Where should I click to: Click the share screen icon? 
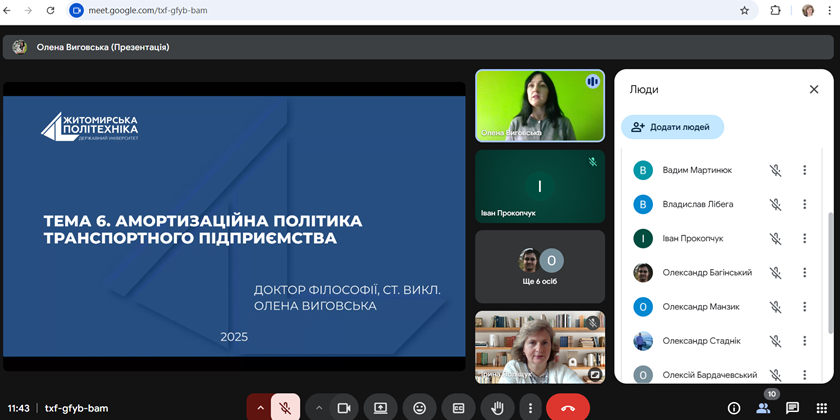(381, 408)
